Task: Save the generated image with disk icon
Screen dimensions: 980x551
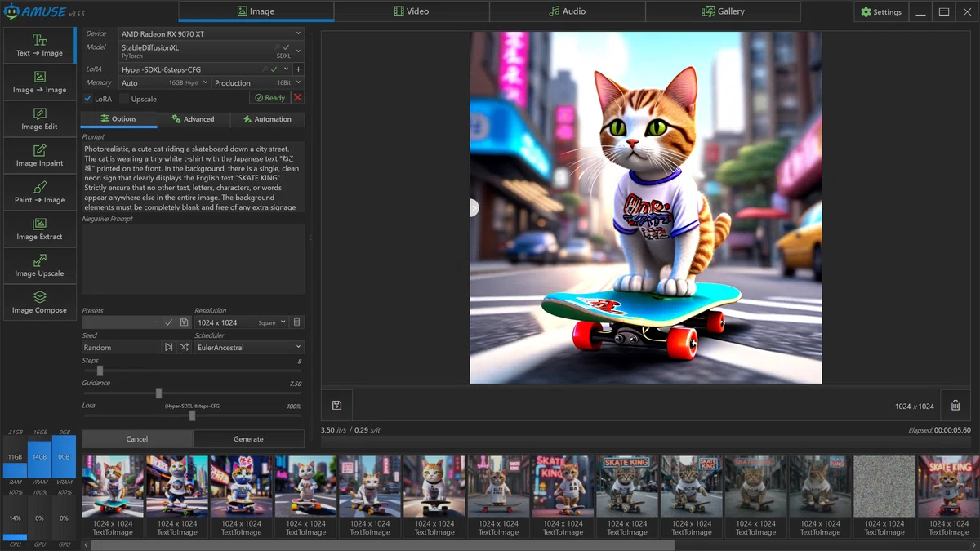Action: 336,405
